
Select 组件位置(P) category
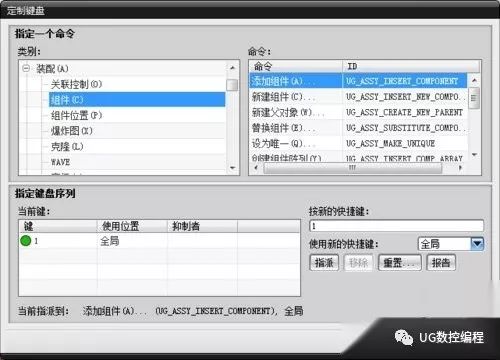pyautogui.click(x=76, y=115)
